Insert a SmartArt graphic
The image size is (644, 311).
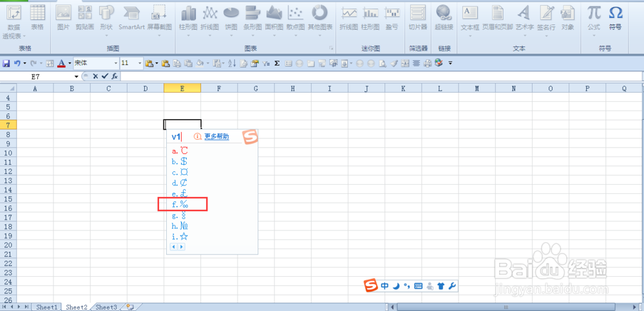[x=131, y=19]
